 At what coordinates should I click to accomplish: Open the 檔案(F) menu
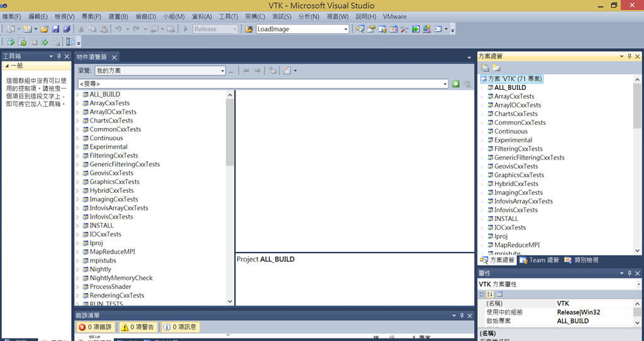tap(11, 17)
